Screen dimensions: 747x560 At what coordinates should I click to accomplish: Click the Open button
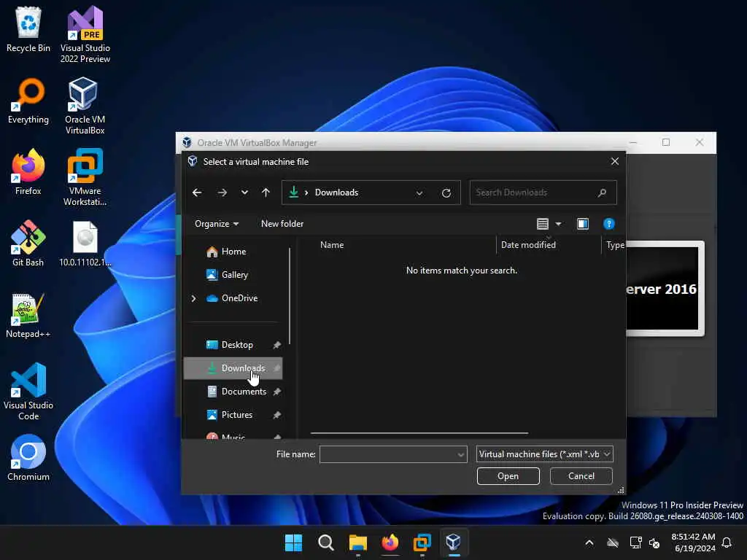pyautogui.click(x=508, y=476)
